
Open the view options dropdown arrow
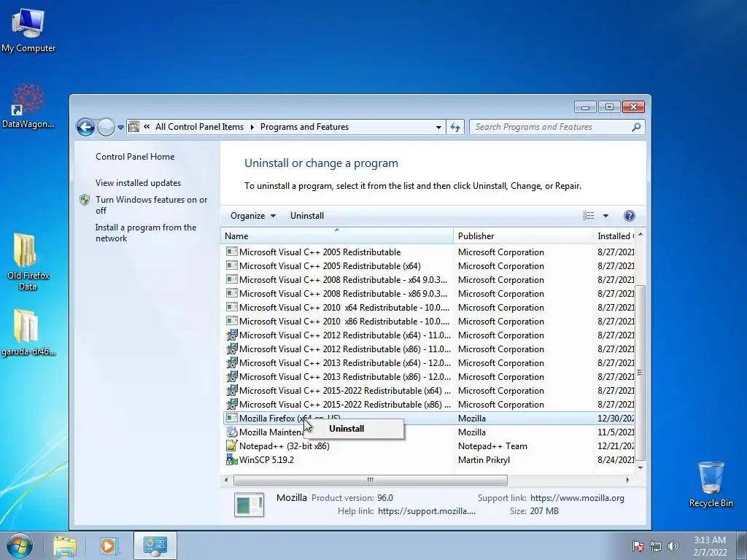605,216
